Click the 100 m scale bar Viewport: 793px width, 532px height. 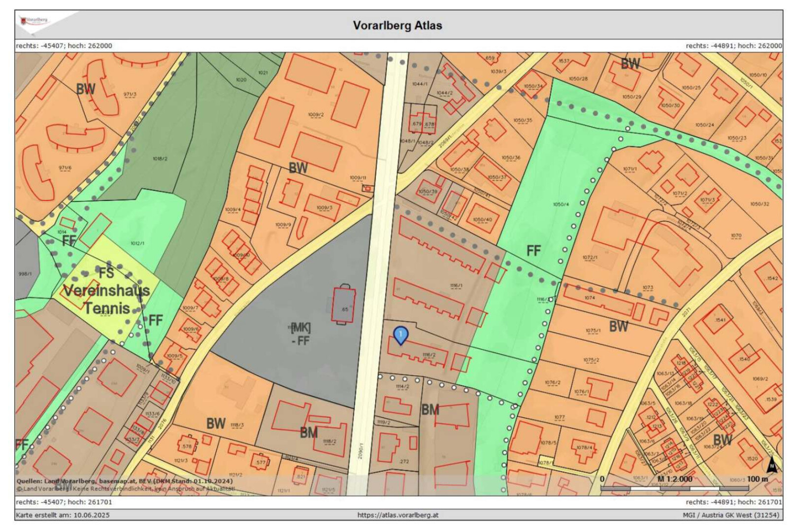[x=674, y=488]
